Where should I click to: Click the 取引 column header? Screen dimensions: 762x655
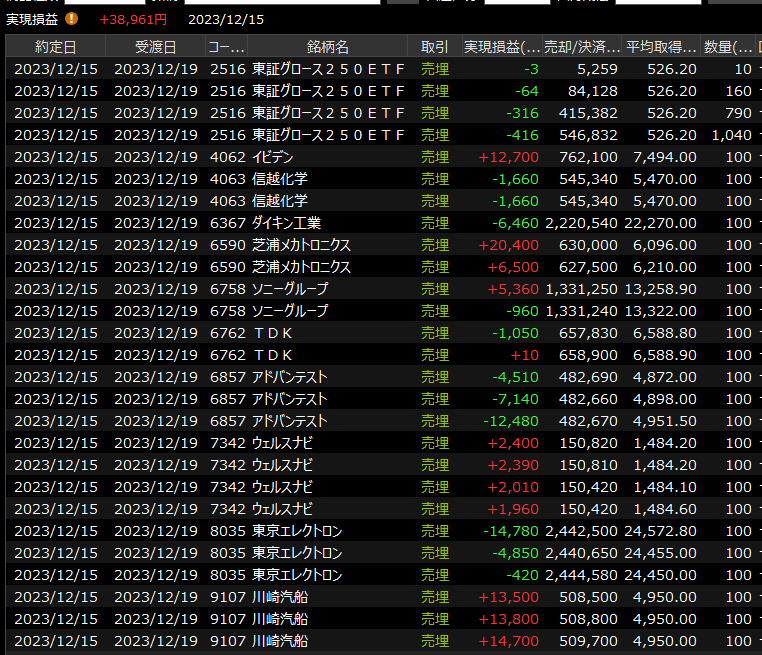434,47
